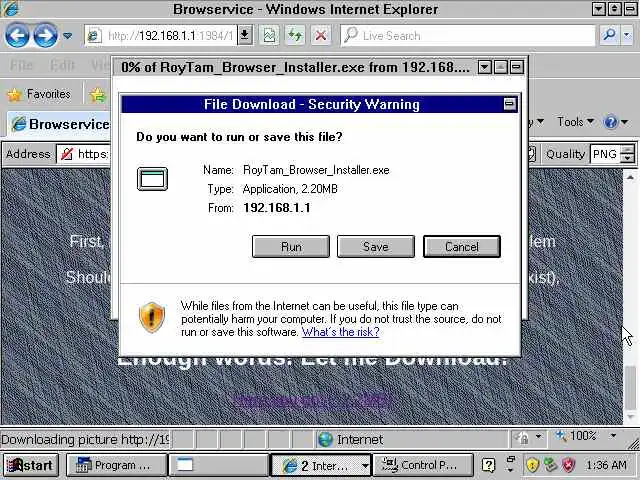This screenshot has height=480, width=640.
Task: Go back with the blue Back arrow
Action: (17, 36)
